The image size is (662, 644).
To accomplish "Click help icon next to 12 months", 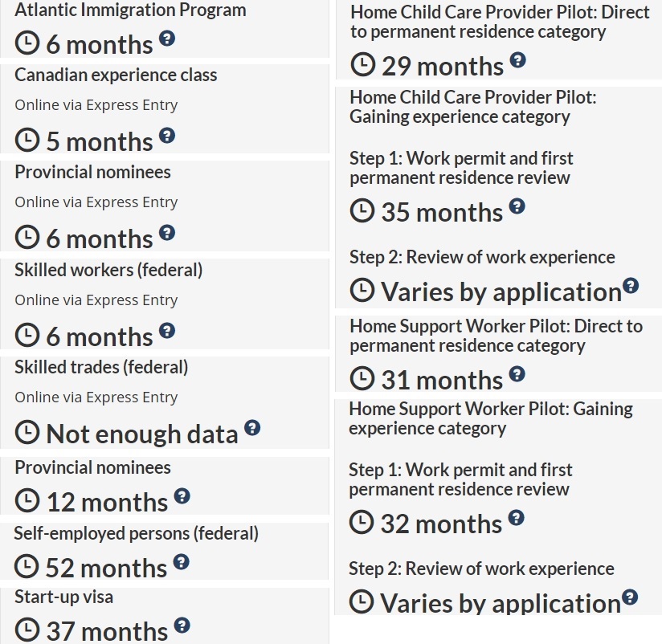I will click(x=182, y=495).
